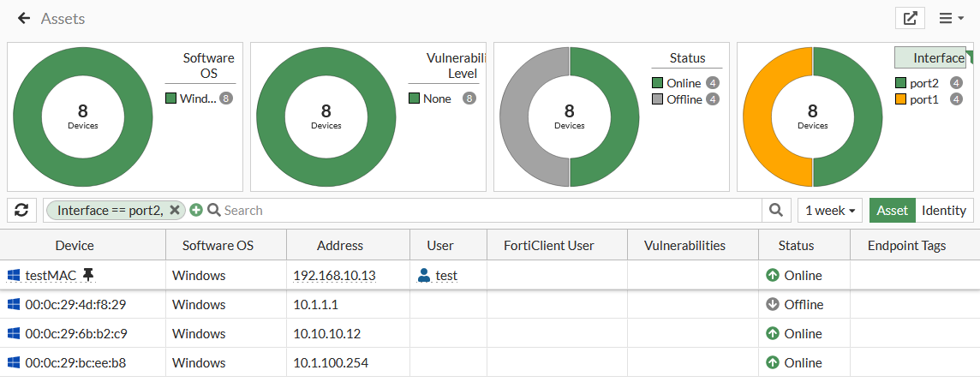The height and width of the screenshot is (388, 980).
Task: Click the user icon for test
Action: tap(424, 275)
